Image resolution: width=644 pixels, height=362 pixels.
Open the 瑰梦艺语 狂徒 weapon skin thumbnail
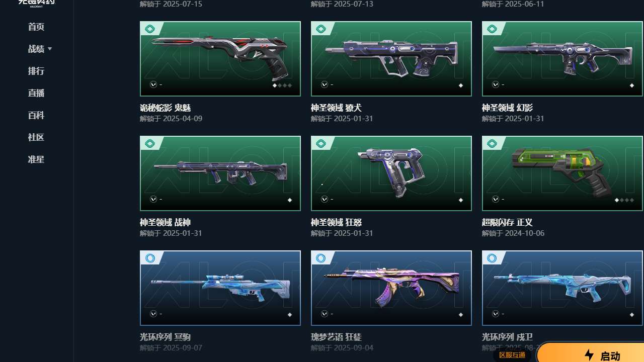point(391,288)
